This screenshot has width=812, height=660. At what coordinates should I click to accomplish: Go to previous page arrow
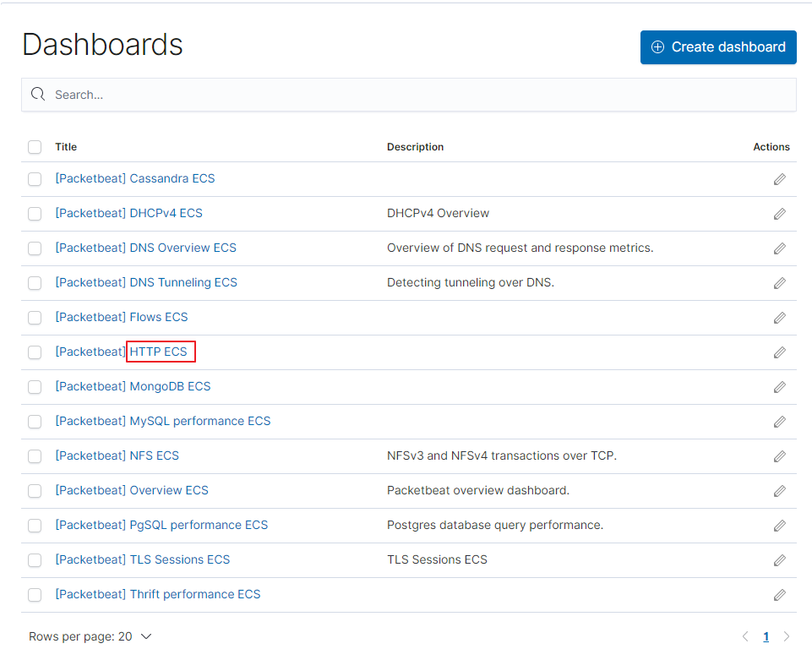pyautogui.click(x=745, y=636)
